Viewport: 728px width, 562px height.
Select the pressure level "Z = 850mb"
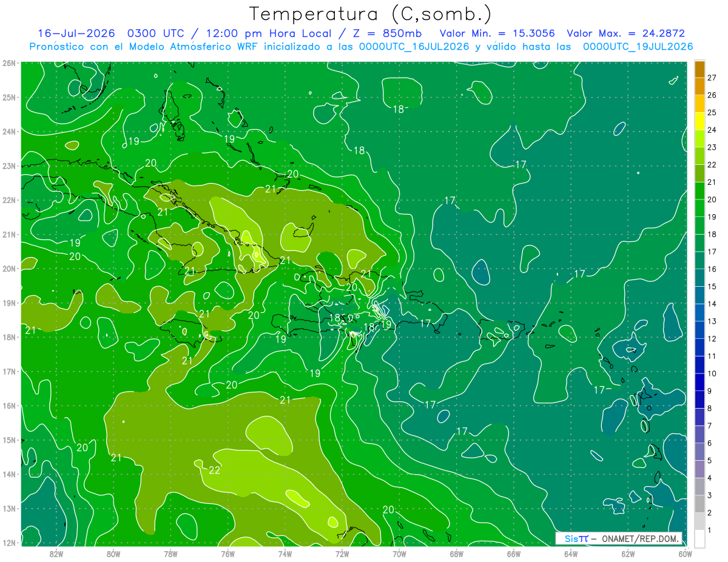[x=387, y=33]
